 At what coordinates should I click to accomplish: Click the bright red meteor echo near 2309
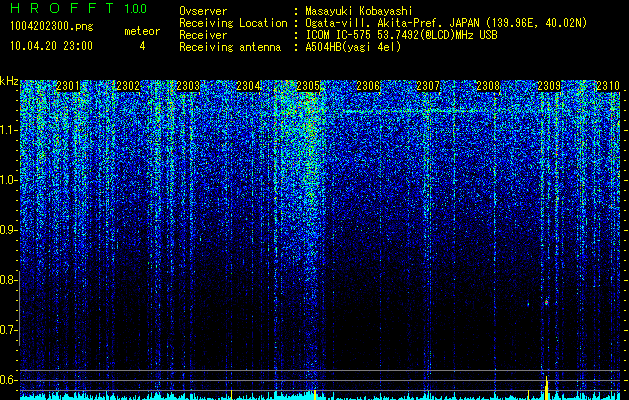tap(546, 302)
